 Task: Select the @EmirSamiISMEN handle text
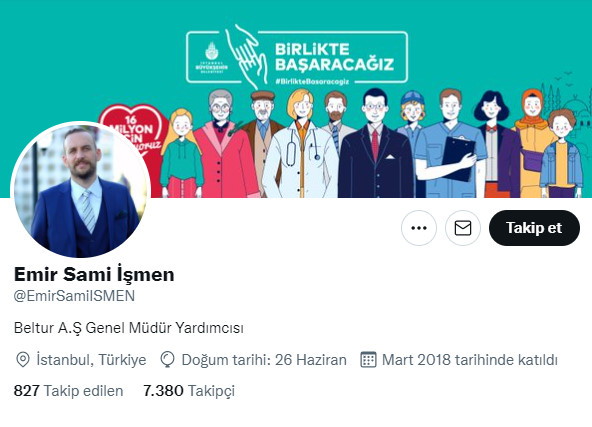pyautogui.click(x=74, y=296)
